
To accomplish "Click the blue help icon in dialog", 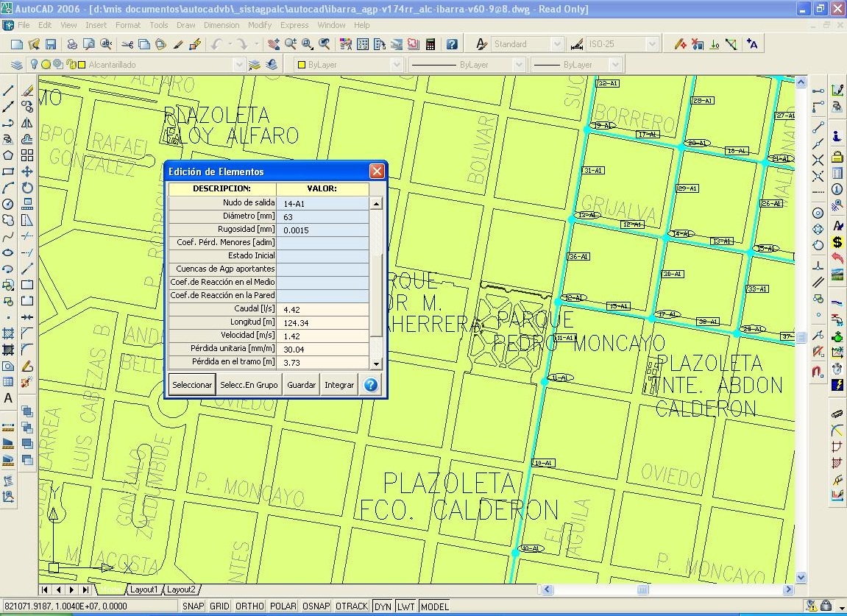I will [x=371, y=385].
